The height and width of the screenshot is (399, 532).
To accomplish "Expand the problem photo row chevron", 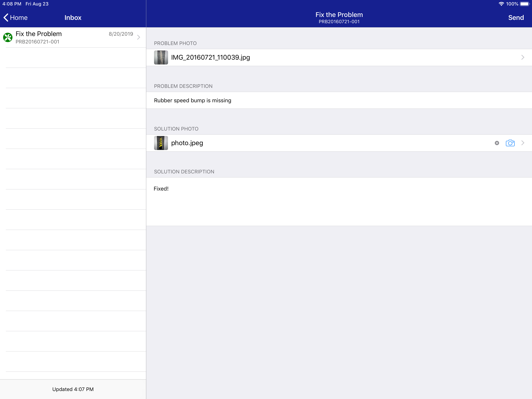I will (522, 57).
